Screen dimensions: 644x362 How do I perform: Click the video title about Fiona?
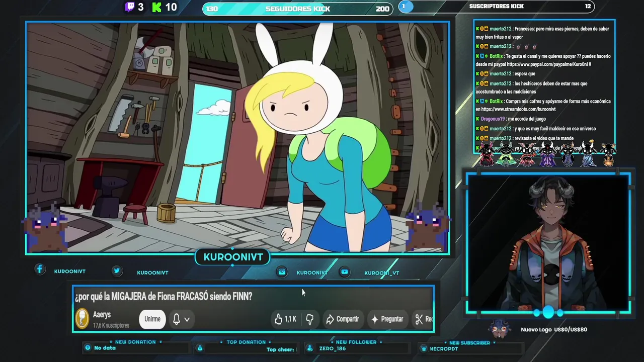tap(164, 296)
